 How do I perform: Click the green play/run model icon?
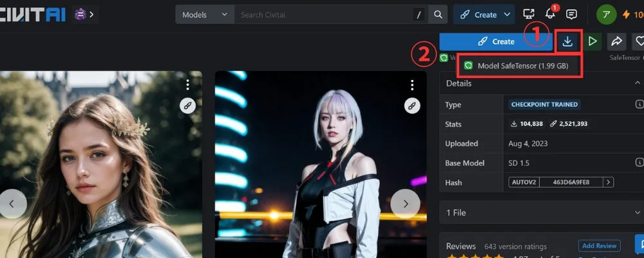pyautogui.click(x=592, y=41)
